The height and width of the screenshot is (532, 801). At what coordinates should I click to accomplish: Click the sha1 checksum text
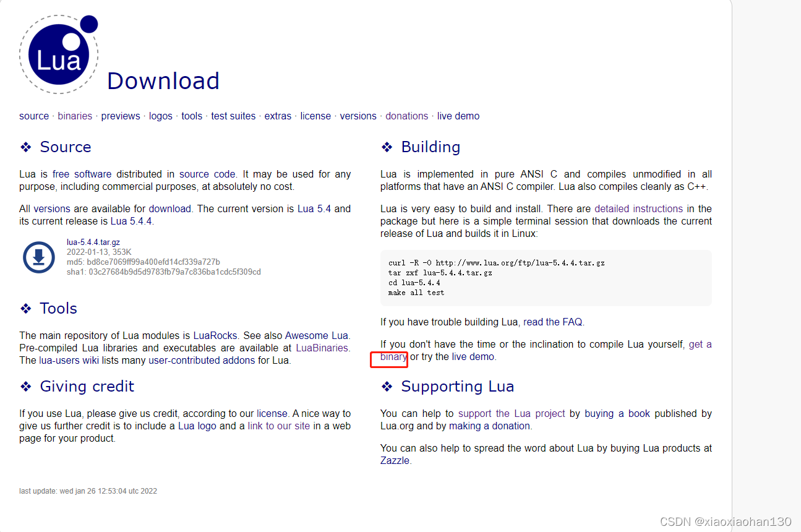[x=164, y=272]
